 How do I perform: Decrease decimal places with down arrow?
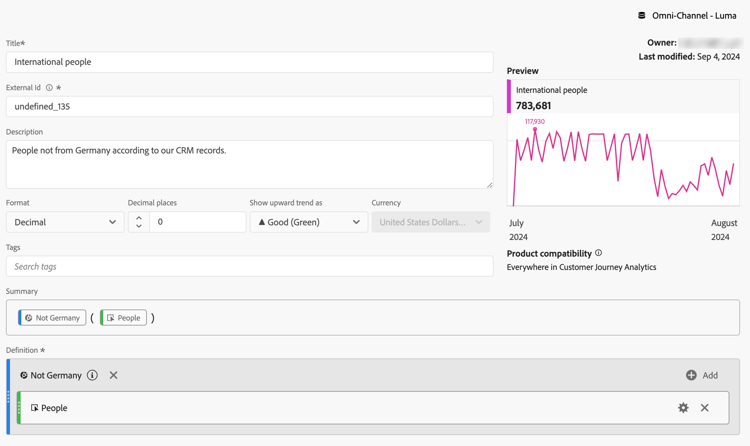[139, 227]
